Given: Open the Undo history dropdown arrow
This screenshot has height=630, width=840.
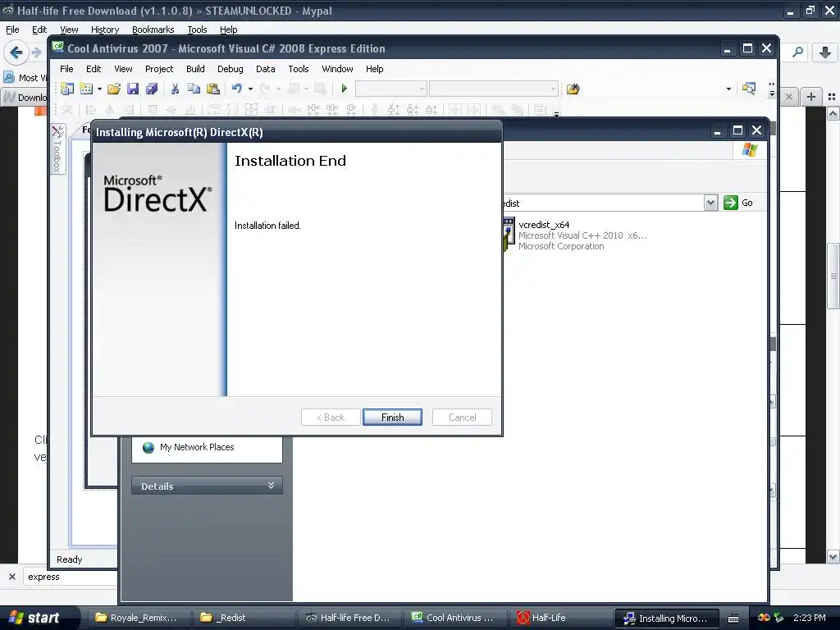Looking at the screenshot, I should tap(250, 89).
